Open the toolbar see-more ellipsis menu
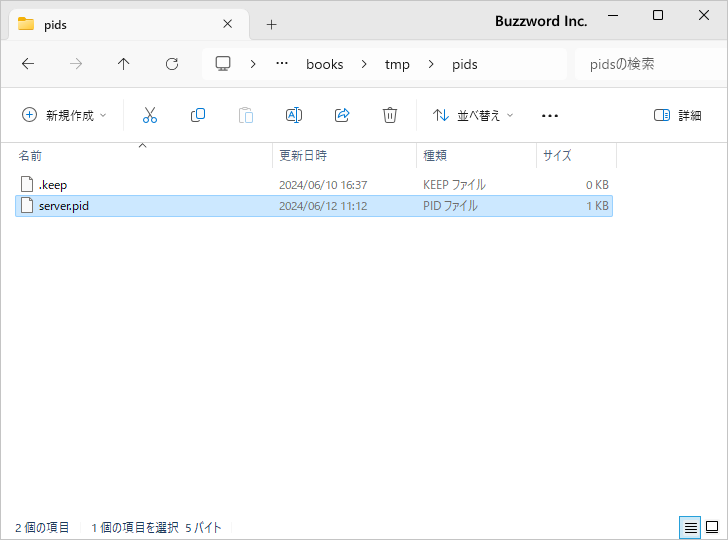This screenshot has width=728, height=540. coord(550,115)
